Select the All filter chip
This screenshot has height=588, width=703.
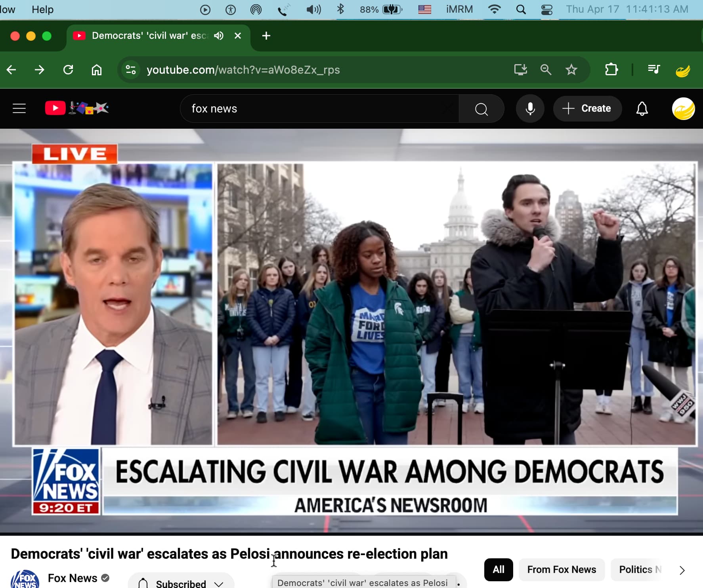[499, 569]
